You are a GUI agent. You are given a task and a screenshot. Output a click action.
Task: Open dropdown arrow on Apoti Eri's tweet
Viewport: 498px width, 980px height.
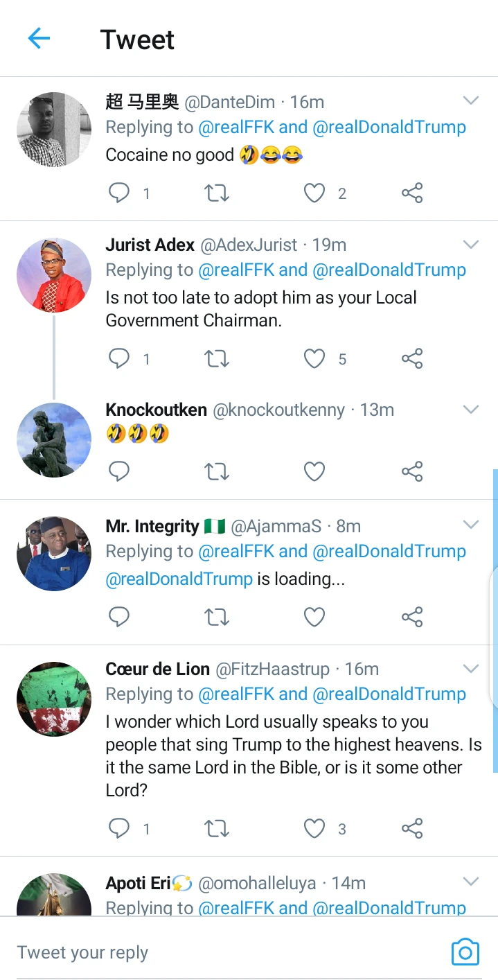471,882
